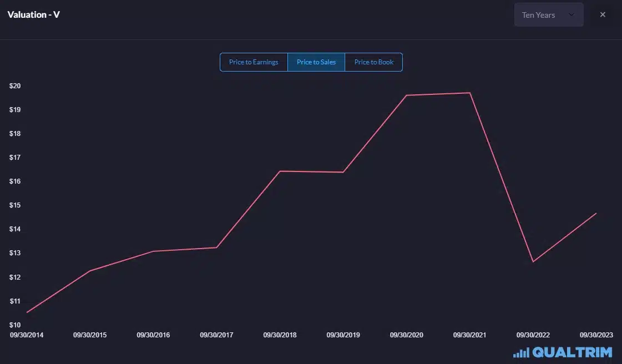Click the QUALTRIM wordmark text
The image size is (622, 364).
click(x=572, y=352)
